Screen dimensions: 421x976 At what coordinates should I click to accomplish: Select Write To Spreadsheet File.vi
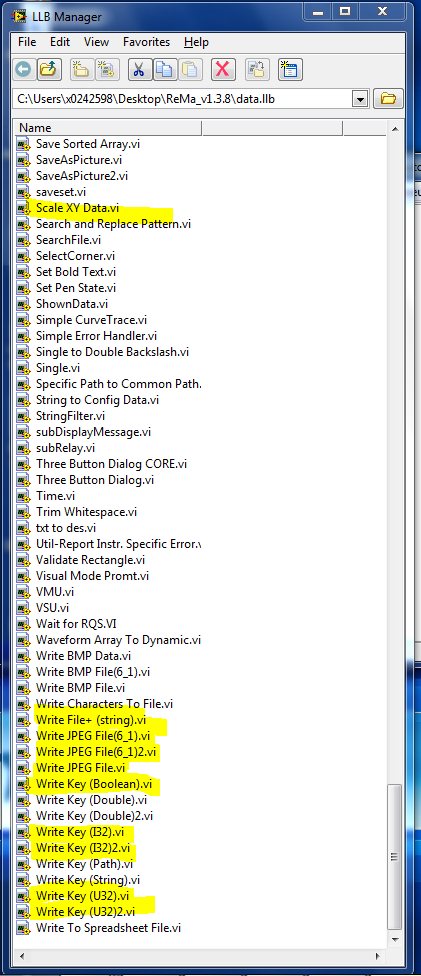point(108,928)
